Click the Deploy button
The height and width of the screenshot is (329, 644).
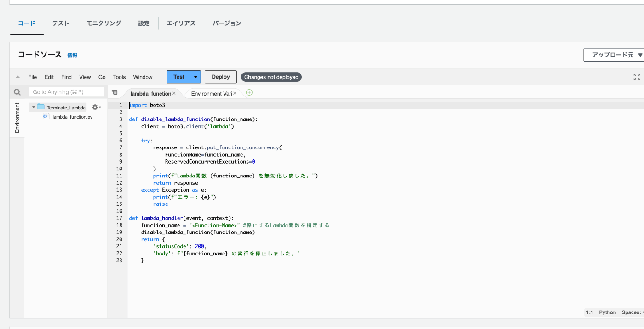221,77
